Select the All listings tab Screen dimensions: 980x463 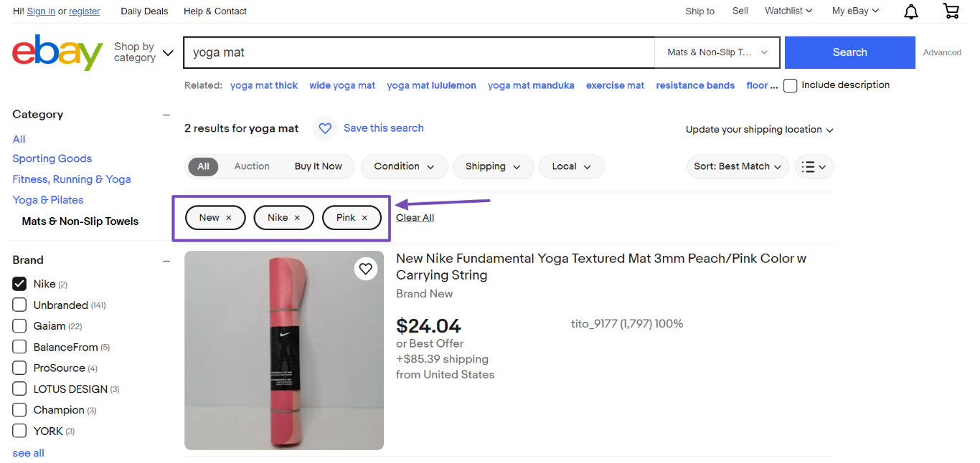tap(203, 166)
